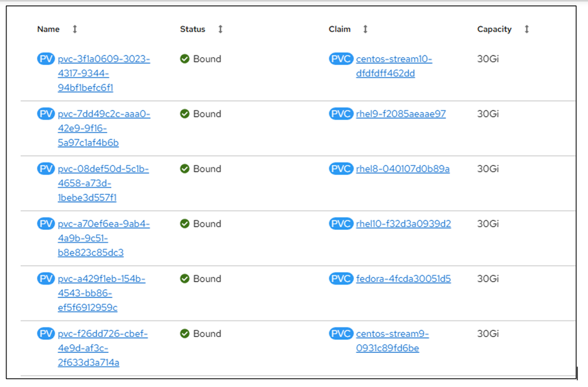Screen dimensions: 588x387
Task: Toggle sorting on the Status column
Action: [220, 29]
